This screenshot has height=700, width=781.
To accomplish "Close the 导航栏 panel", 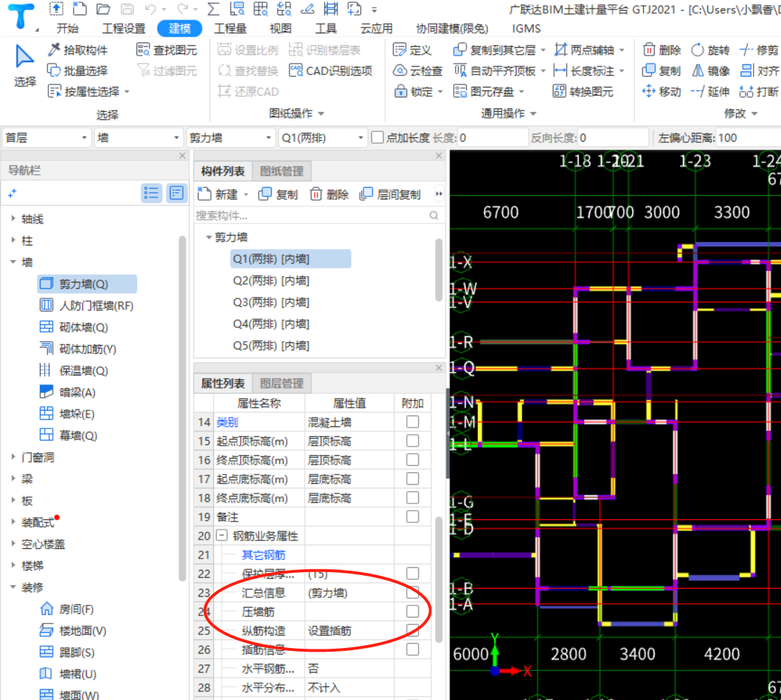I will coord(182,156).
